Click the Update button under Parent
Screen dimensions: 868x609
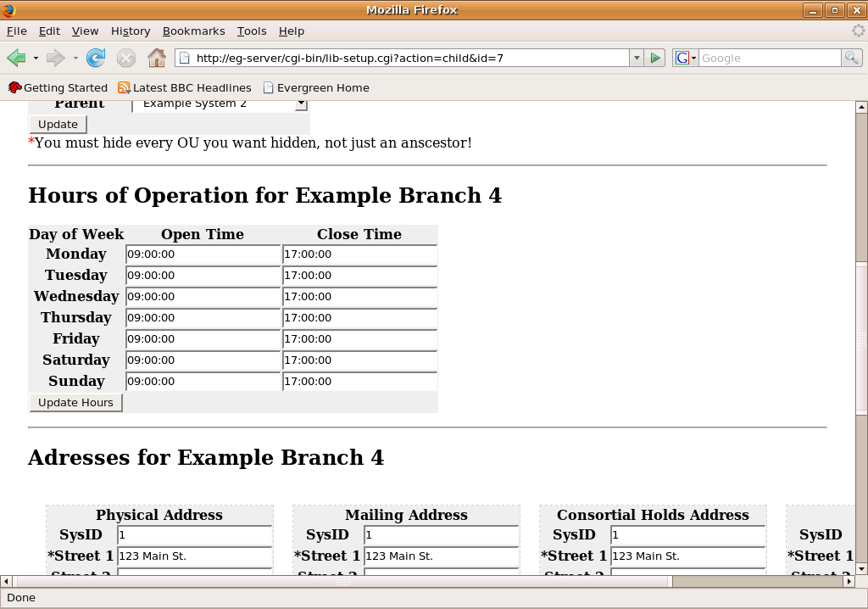coord(58,124)
